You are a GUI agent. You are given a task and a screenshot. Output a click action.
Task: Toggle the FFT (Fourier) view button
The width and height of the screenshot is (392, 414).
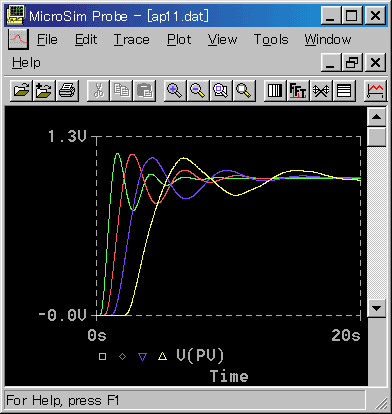tap(298, 90)
